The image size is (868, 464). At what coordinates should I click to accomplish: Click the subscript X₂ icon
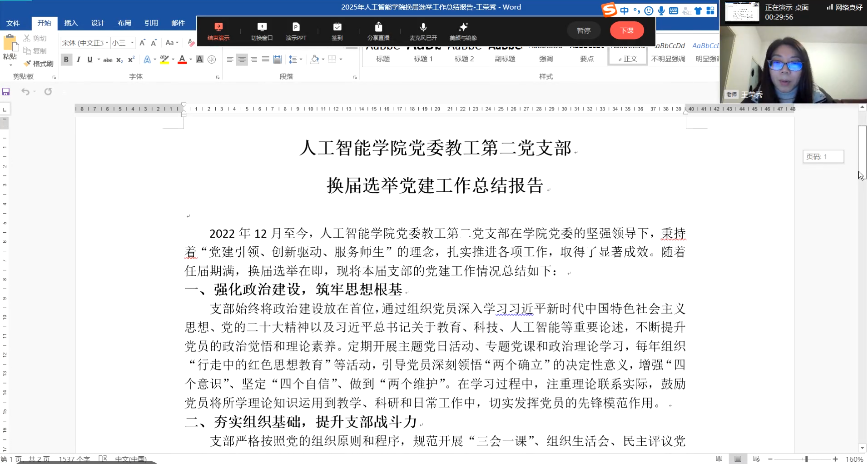click(x=119, y=60)
